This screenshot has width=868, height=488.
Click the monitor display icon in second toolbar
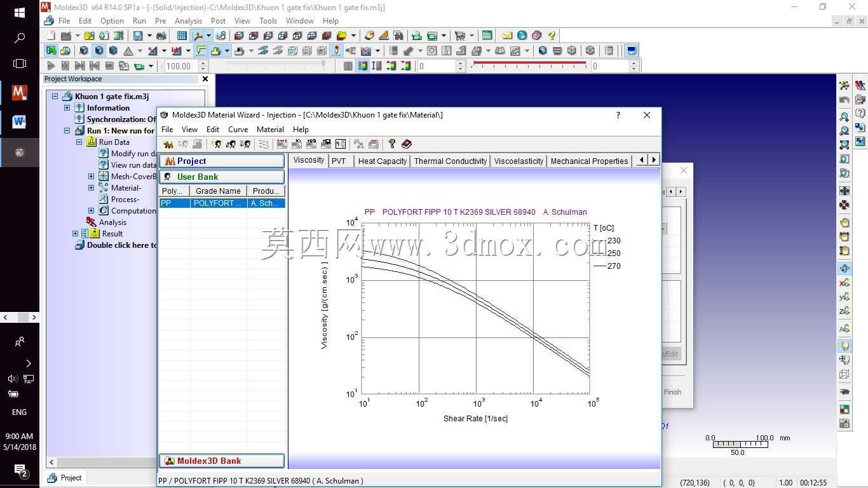631,51
